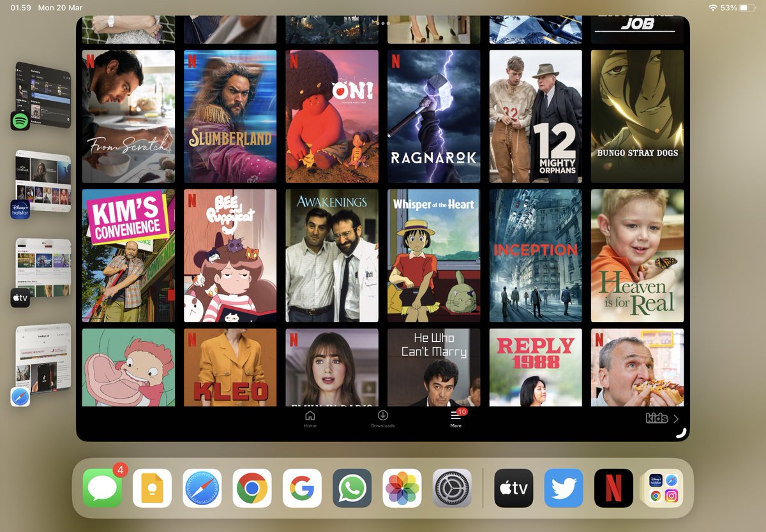Open Twitter from the dock

coord(564,488)
